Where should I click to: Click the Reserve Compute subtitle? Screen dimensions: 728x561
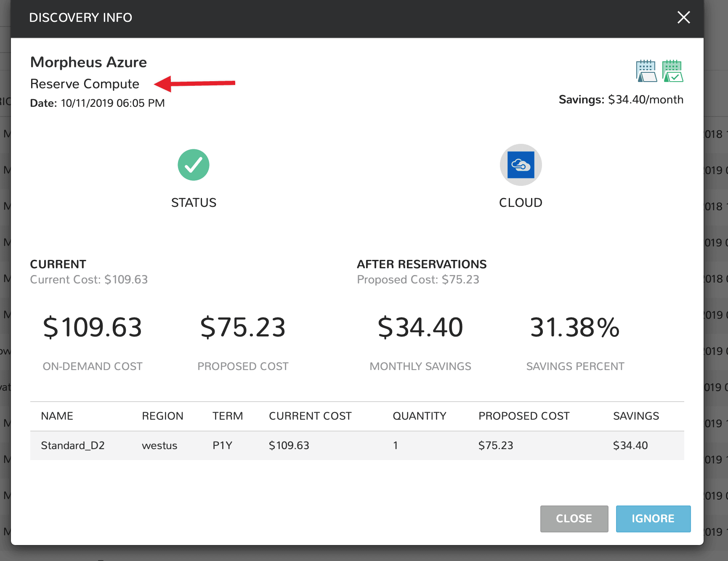84,84
